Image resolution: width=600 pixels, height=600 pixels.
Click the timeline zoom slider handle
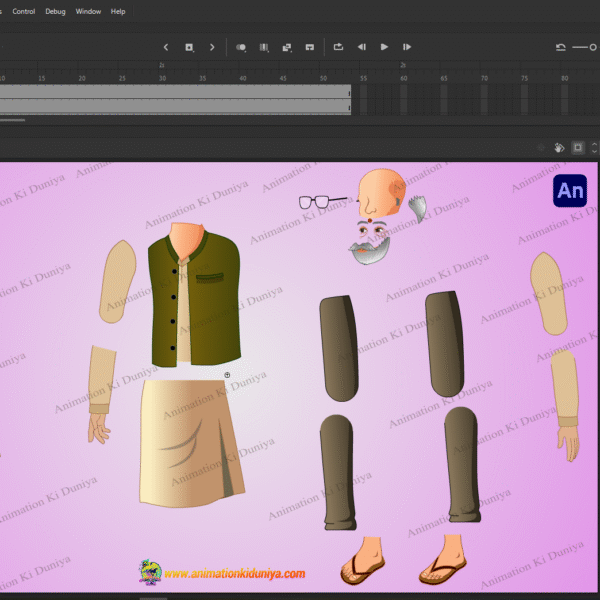pos(593,47)
